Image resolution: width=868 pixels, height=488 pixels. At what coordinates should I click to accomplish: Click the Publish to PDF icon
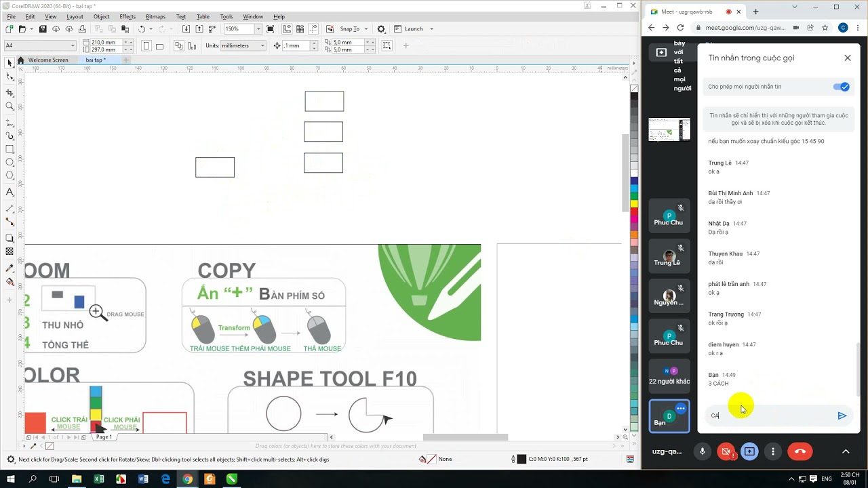tap(212, 29)
